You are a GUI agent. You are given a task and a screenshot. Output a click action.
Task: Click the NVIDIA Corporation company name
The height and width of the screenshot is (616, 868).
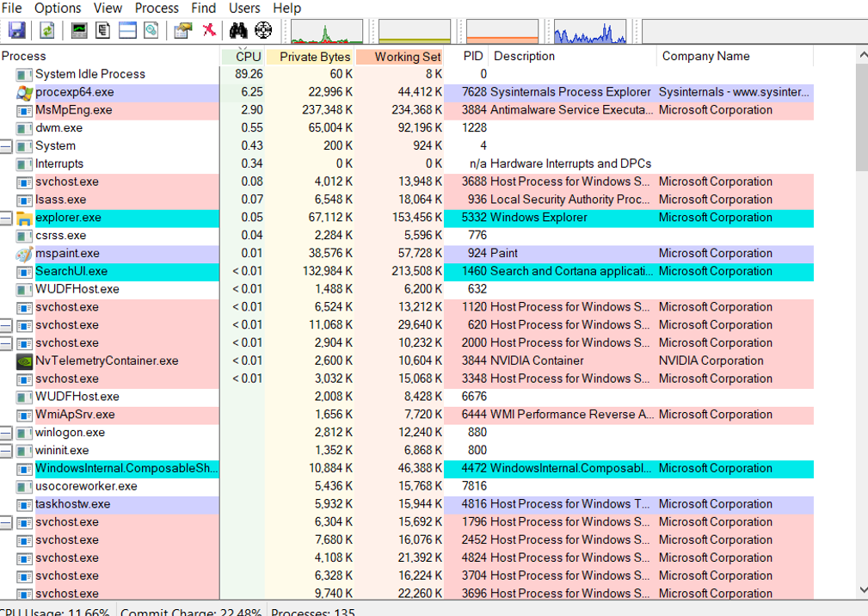coord(711,360)
